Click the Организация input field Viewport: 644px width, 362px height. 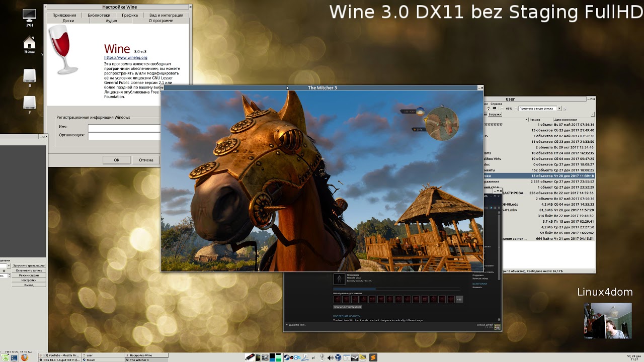click(x=124, y=136)
